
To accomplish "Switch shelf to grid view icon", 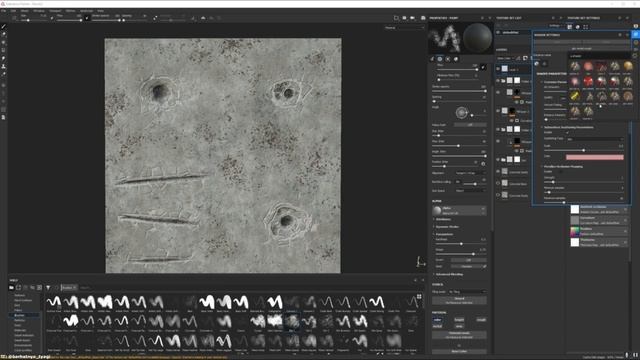I will coord(419,296).
